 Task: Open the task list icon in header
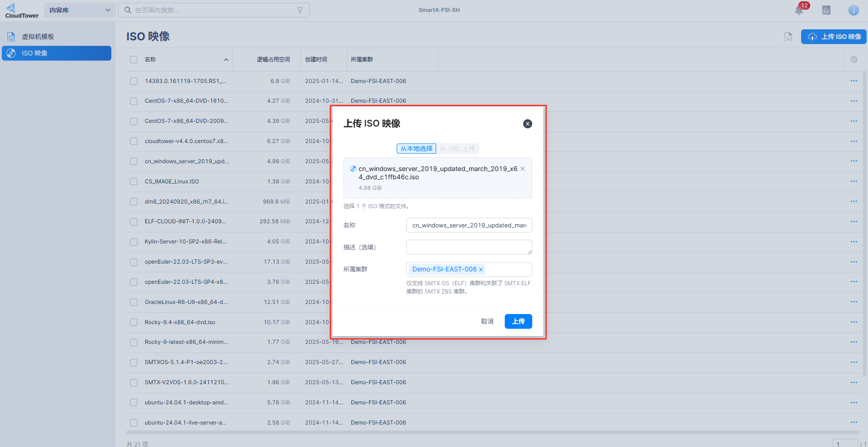click(x=826, y=10)
